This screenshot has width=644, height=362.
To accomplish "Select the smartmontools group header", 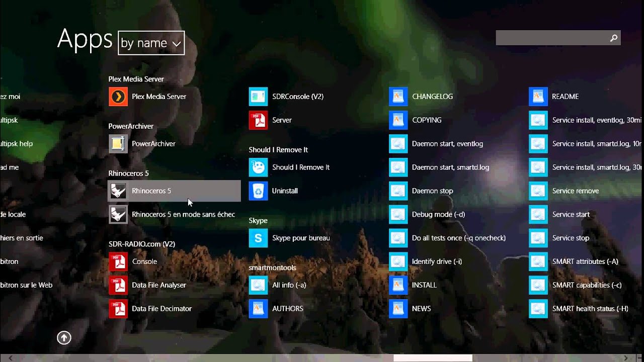I will pyautogui.click(x=273, y=267).
